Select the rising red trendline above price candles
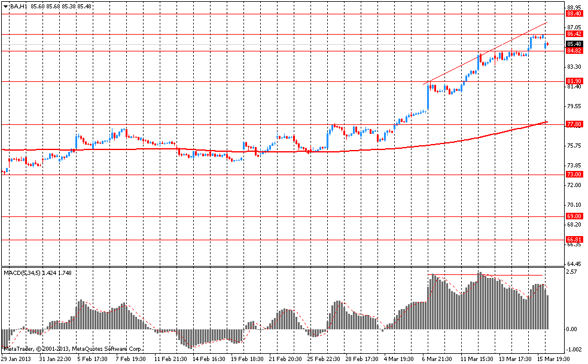The width and height of the screenshot is (588, 364). (485, 53)
